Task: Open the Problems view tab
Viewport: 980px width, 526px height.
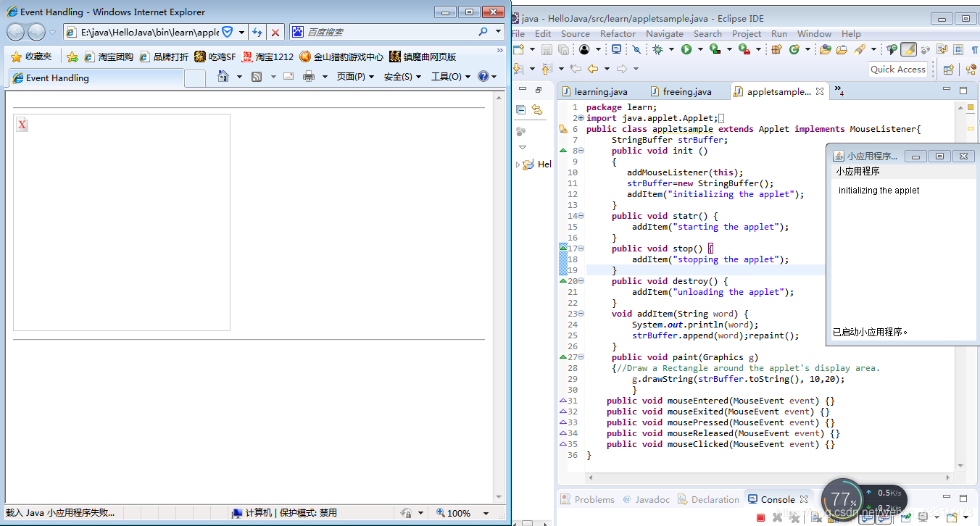Action: 588,499
